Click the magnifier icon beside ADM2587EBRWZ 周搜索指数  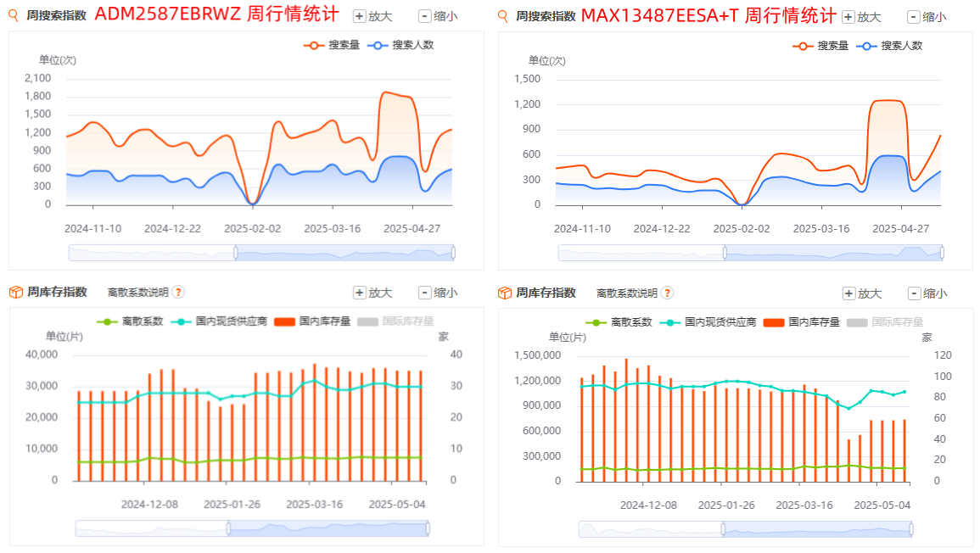(14, 16)
